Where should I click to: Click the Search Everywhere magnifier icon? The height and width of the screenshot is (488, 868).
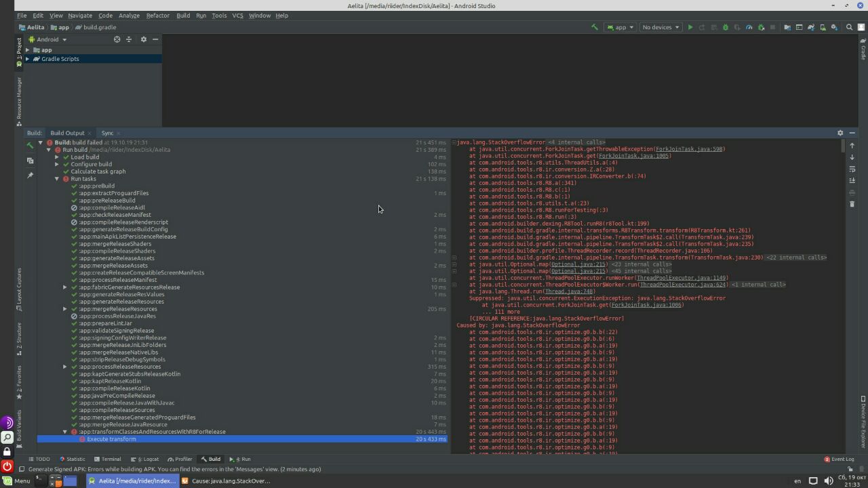click(x=849, y=27)
